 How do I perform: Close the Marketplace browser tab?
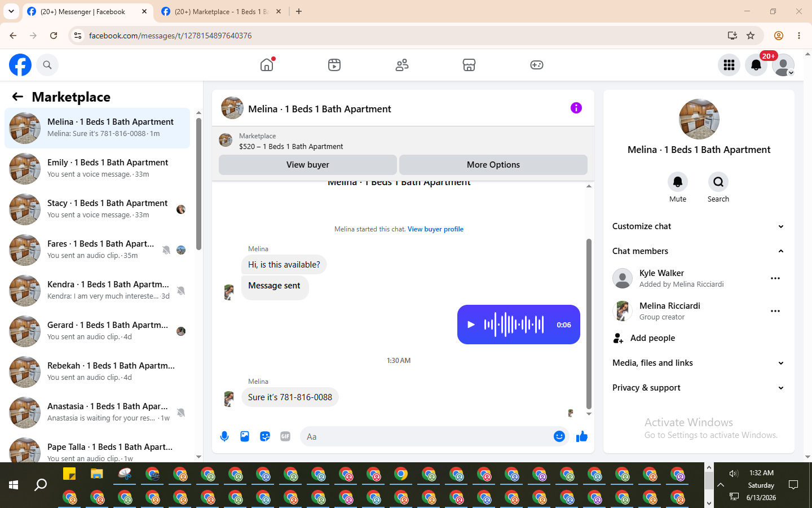279,11
